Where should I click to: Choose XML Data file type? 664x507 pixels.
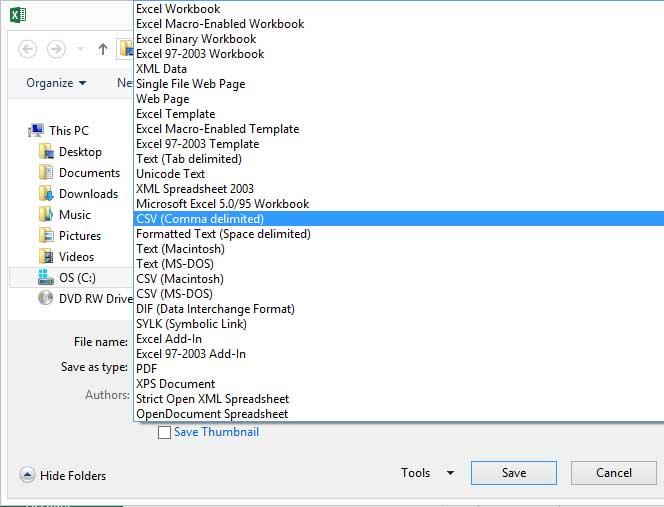[x=398, y=69]
